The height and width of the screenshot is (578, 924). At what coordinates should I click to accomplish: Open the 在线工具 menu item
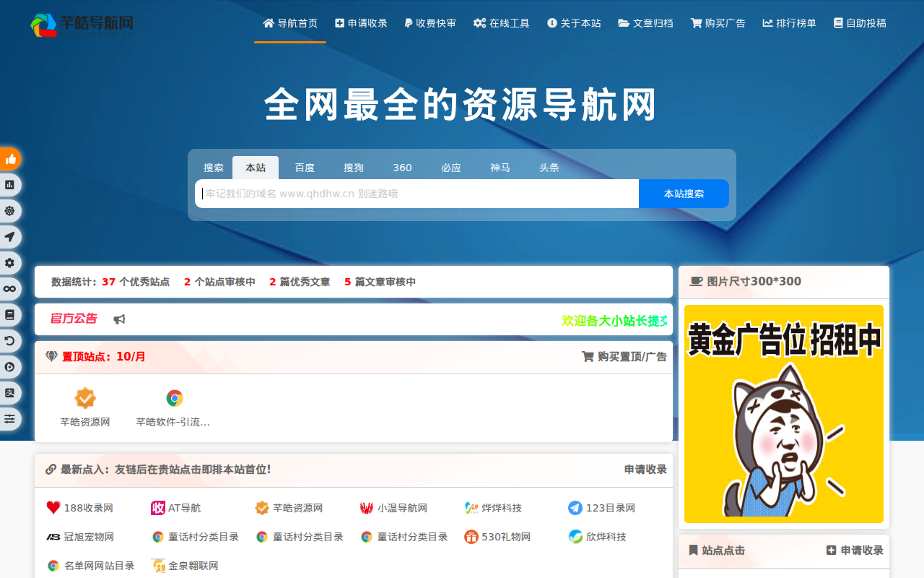501,22
